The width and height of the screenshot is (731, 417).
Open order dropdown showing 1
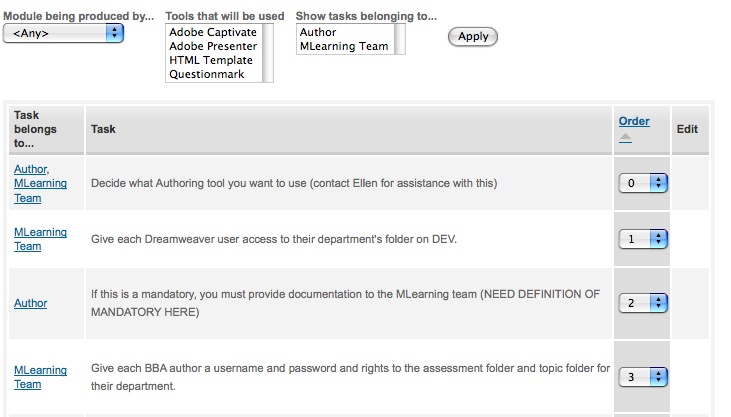tap(643, 239)
